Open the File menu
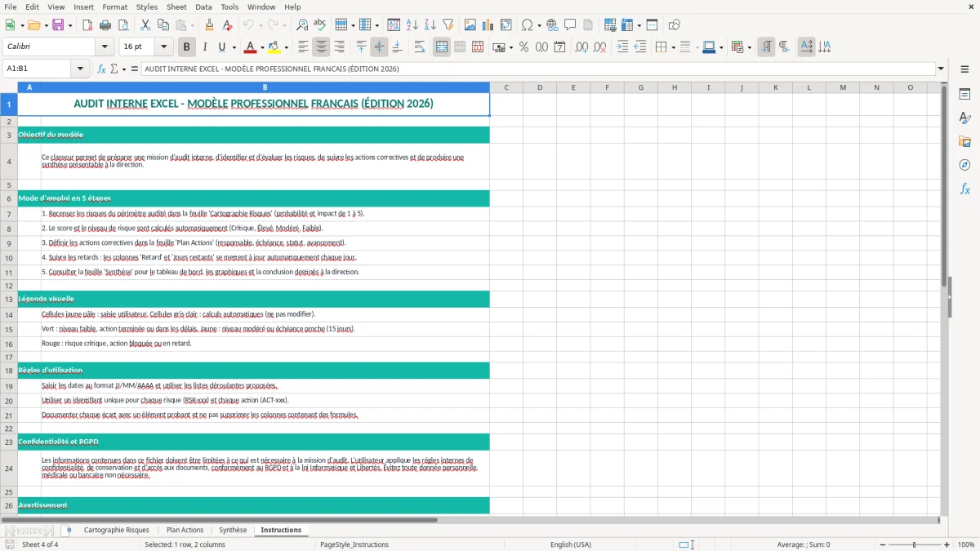The image size is (980, 551). [x=11, y=7]
